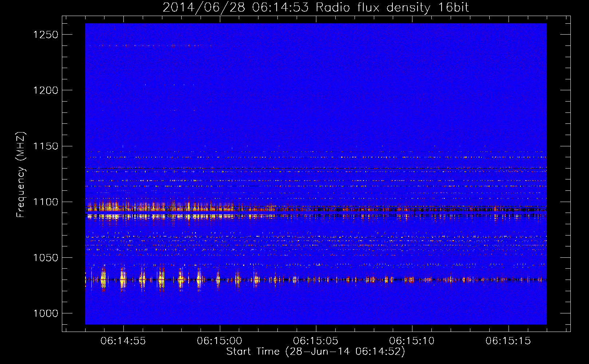The width and height of the screenshot is (589, 364).
Task: Click the 1100 frequency tick label
Action: pos(46,202)
